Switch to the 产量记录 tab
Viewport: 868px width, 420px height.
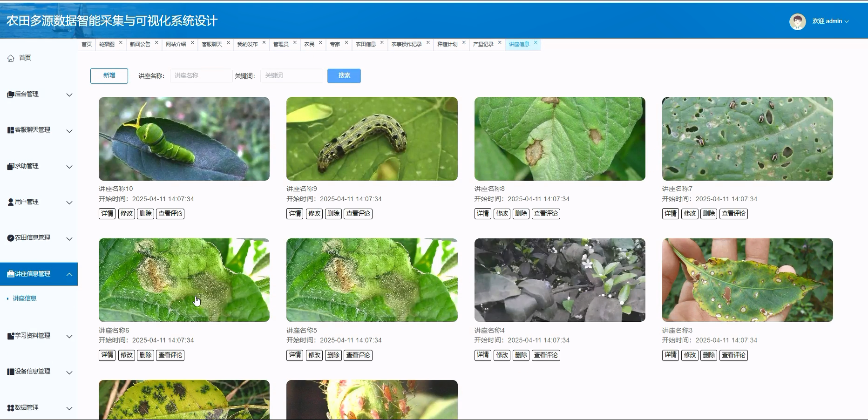tap(483, 44)
